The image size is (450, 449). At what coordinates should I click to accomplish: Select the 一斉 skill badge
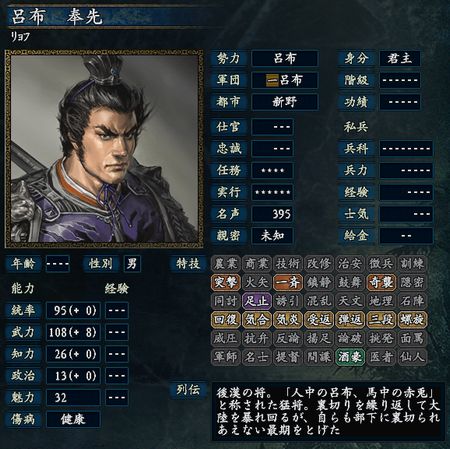(x=288, y=282)
